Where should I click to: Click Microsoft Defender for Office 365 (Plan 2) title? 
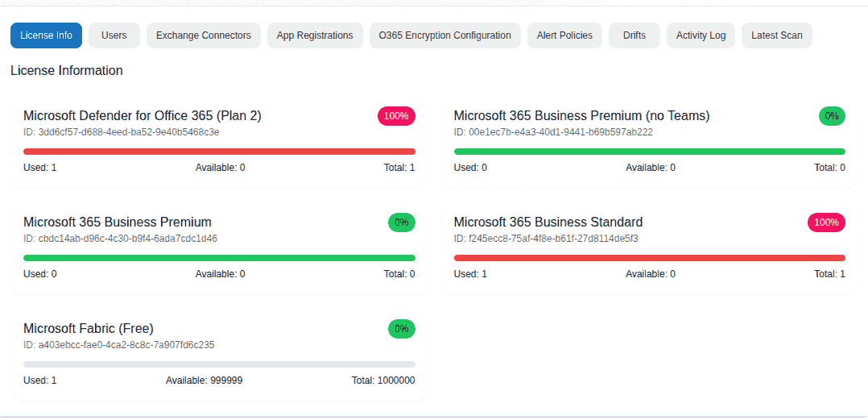[x=143, y=116]
